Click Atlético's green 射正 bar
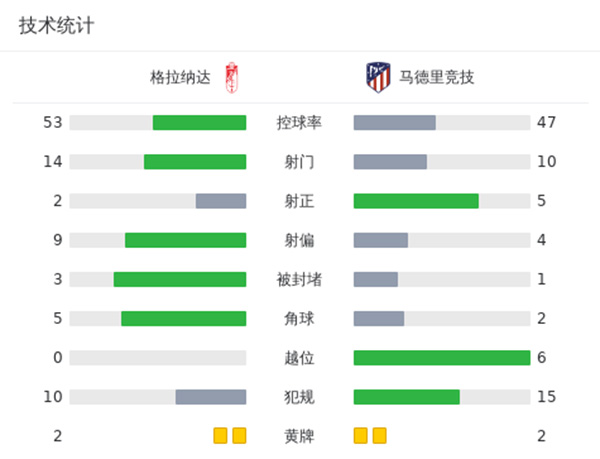Viewport: 600px width, 459px height. pyautogui.click(x=416, y=201)
